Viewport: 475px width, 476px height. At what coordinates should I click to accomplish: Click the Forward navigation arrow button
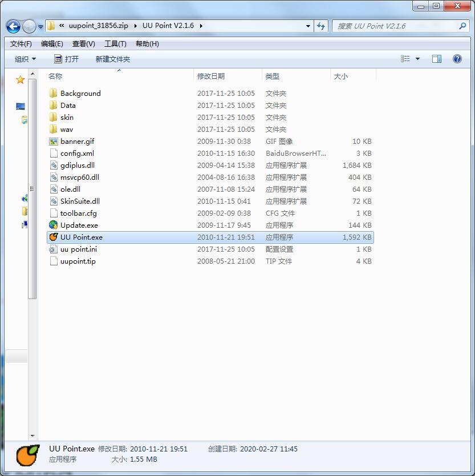pyautogui.click(x=29, y=26)
